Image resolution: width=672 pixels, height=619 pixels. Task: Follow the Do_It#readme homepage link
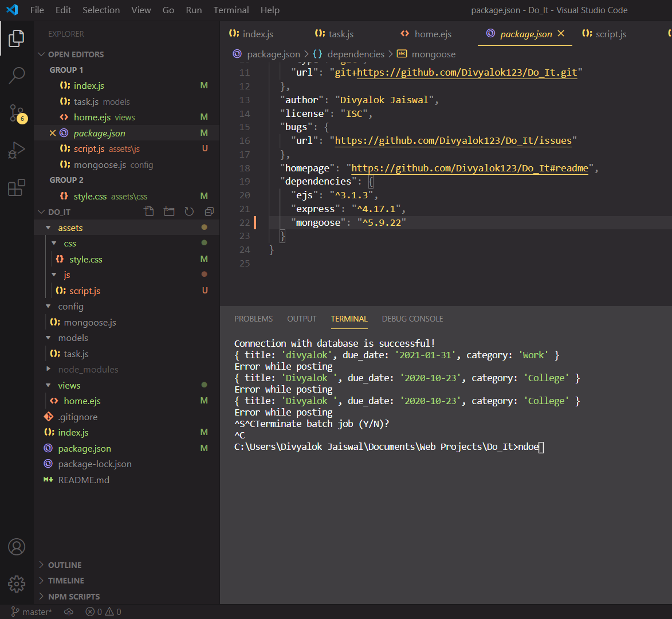[x=470, y=168]
